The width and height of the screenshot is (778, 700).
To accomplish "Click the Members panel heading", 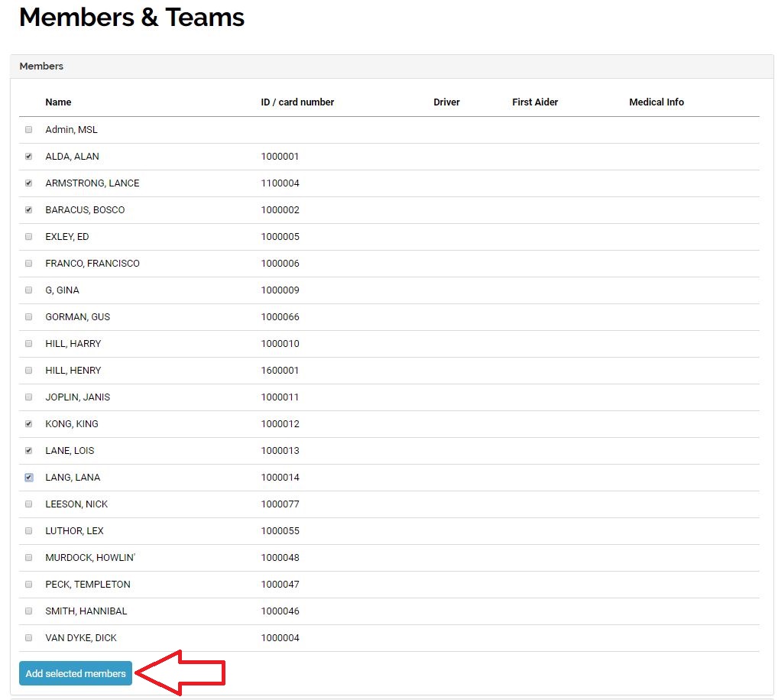I will [x=41, y=66].
